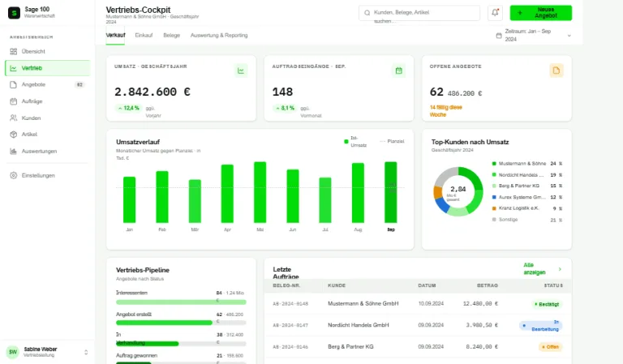Click the Neues Angebot button
Screen dimensions: 623x364
pyautogui.click(x=541, y=13)
